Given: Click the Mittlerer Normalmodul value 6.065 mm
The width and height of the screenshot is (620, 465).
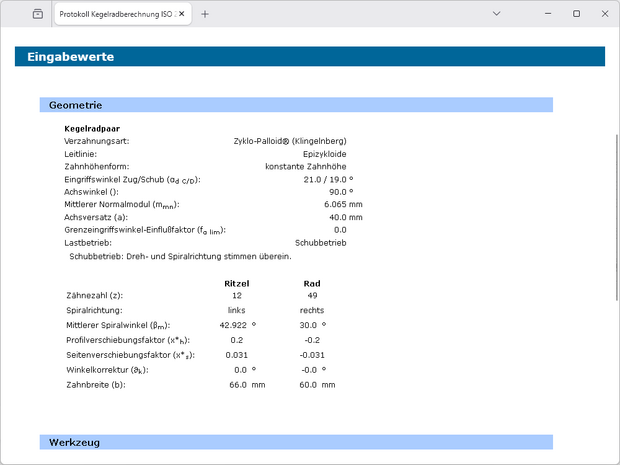Looking at the screenshot, I should [x=342, y=204].
